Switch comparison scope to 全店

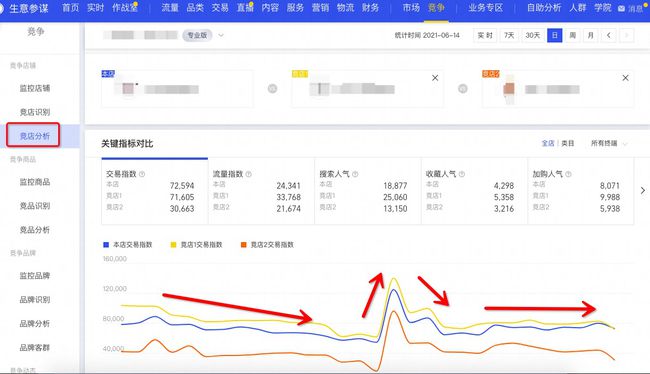[548, 143]
